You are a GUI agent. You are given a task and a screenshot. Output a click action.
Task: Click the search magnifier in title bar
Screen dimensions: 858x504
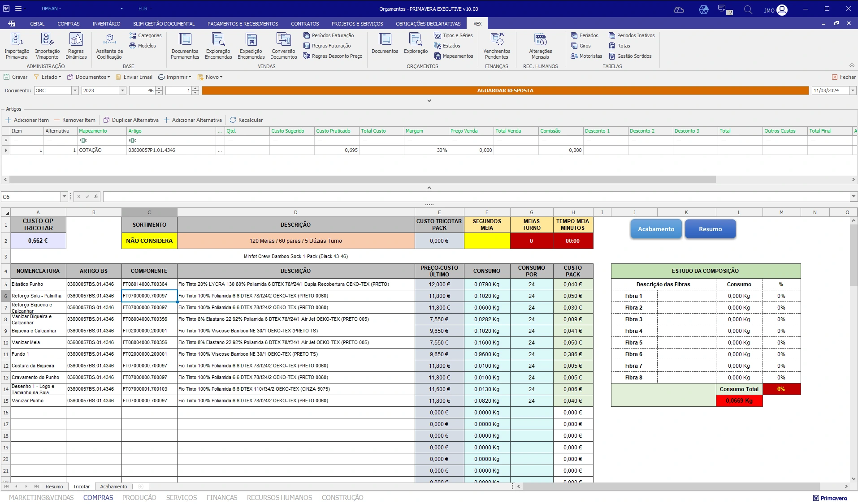click(748, 9)
